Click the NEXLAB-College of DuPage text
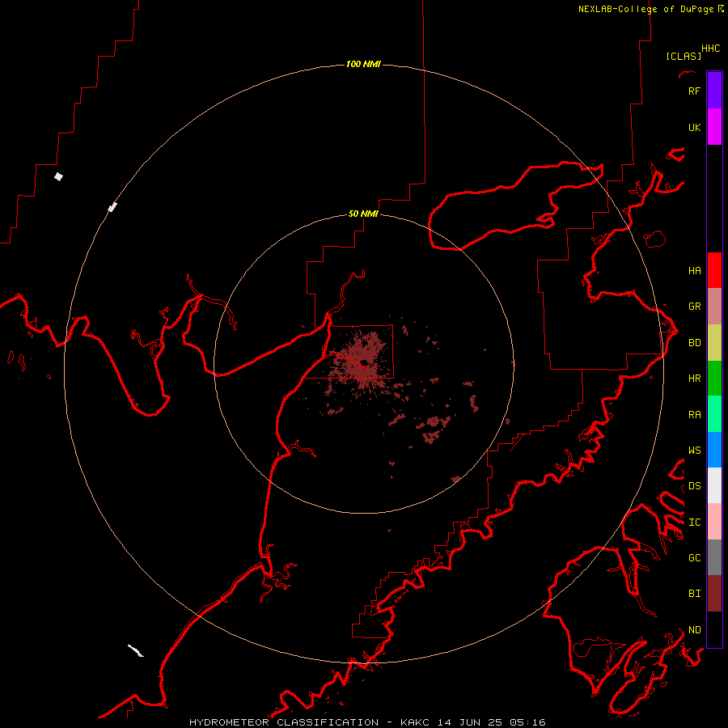Image resolution: width=728 pixels, height=728 pixels. pos(645,9)
